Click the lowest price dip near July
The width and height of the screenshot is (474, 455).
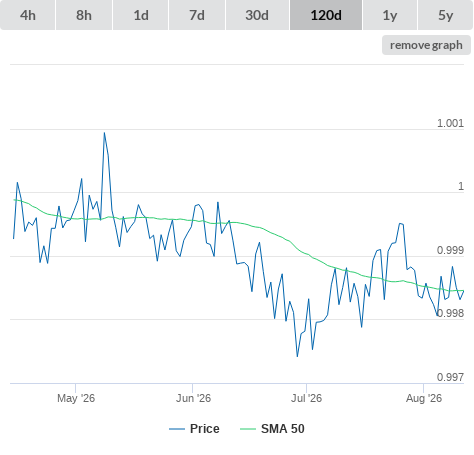(297, 356)
